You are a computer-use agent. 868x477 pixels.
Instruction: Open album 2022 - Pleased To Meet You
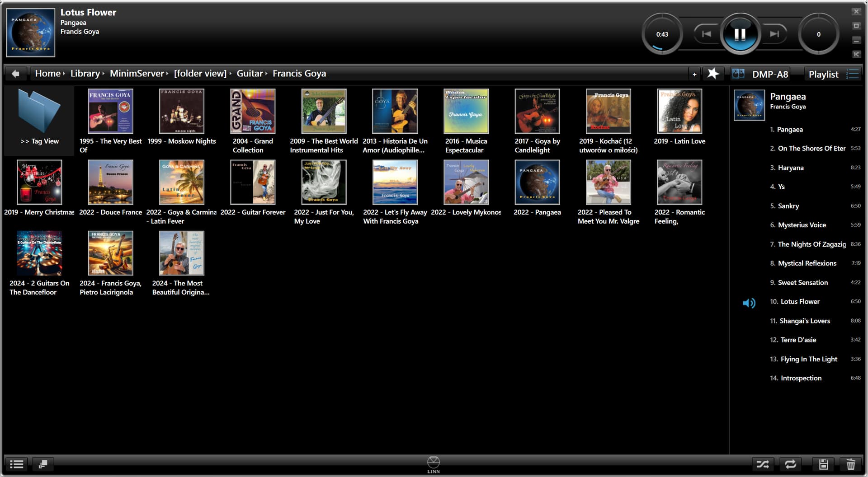[x=608, y=192]
